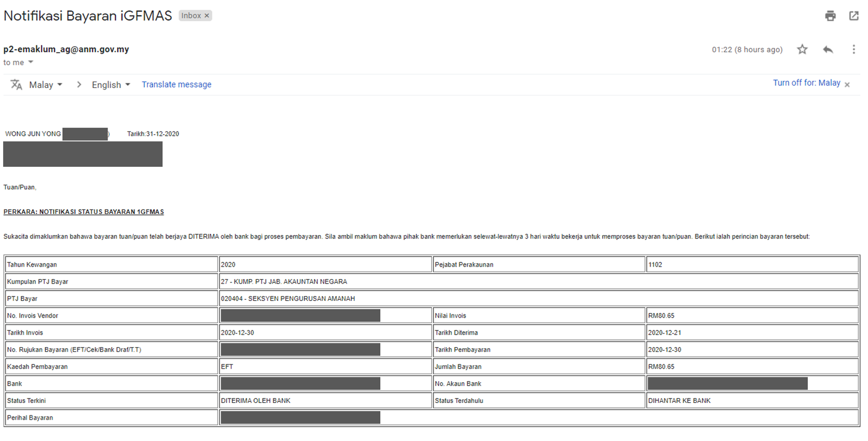The height and width of the screenshot is (441, 868).
Task: Click sender address p2-emaklum_ag@anm.gov.my
Action: (x=66, y=49)
